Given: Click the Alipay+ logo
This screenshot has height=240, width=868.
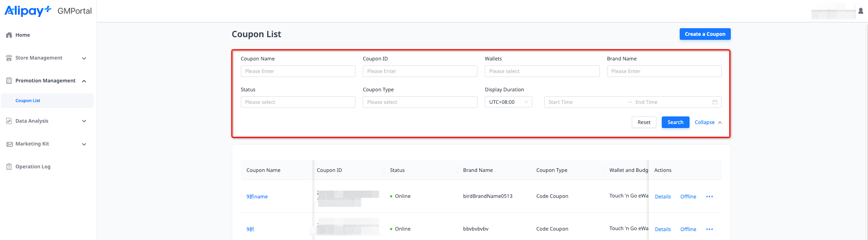Looking at the screenshot, I should click(28, 11).
